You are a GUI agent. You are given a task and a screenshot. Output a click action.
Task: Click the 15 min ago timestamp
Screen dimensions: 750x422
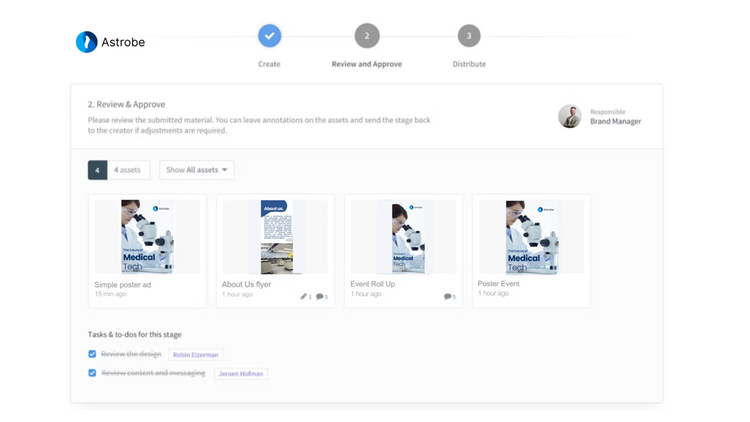[x=110, y=294]
